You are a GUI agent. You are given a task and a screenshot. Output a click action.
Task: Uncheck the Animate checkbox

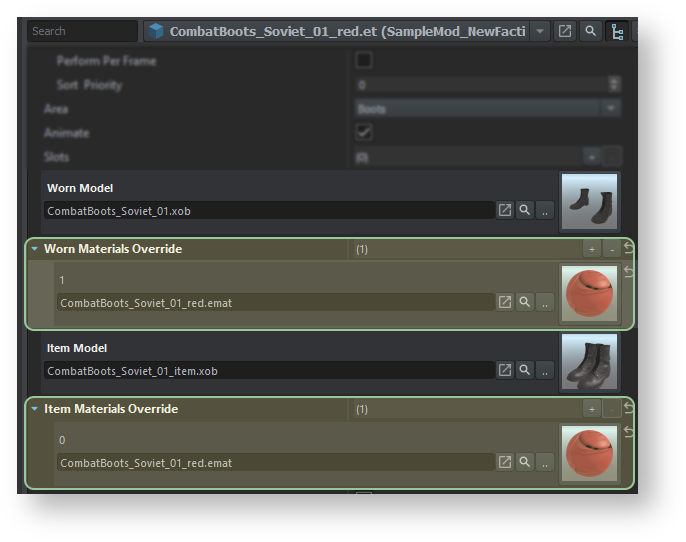tap(364, 132)
